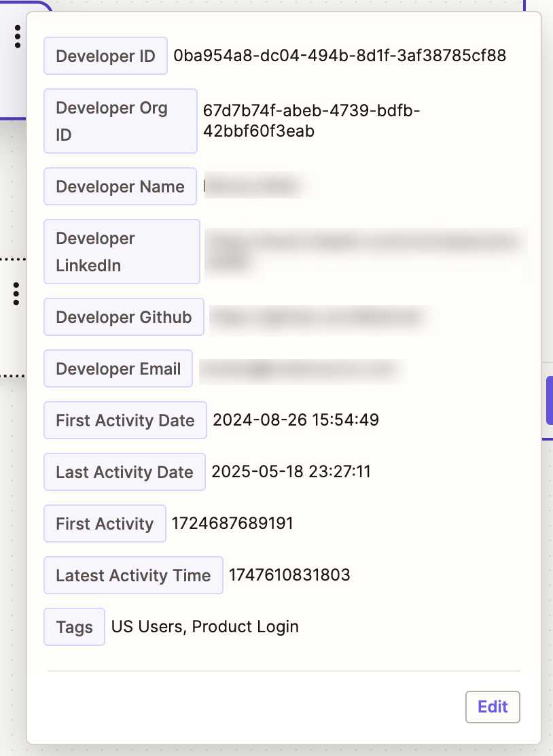
Task: Open the lower three-dot menu icon
Action: pos(16,293)
